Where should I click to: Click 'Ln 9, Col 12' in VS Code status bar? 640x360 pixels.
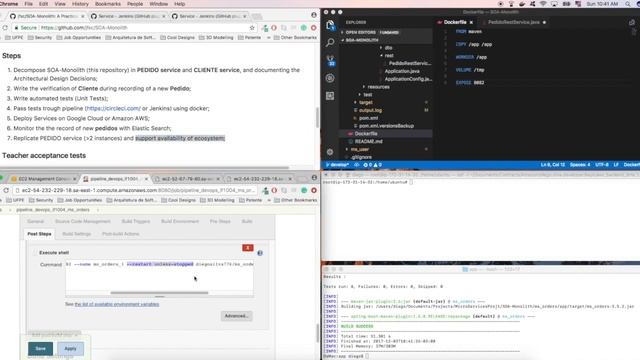(553, 165)
